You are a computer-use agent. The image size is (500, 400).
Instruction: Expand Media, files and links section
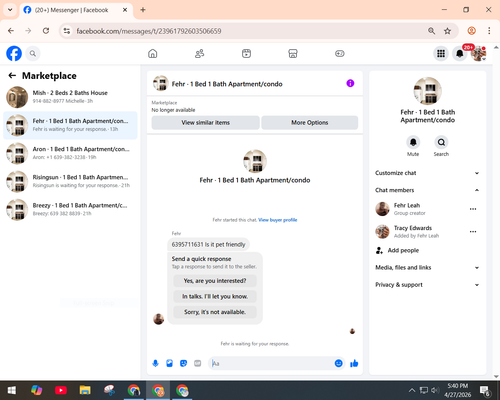pos(427,267)
